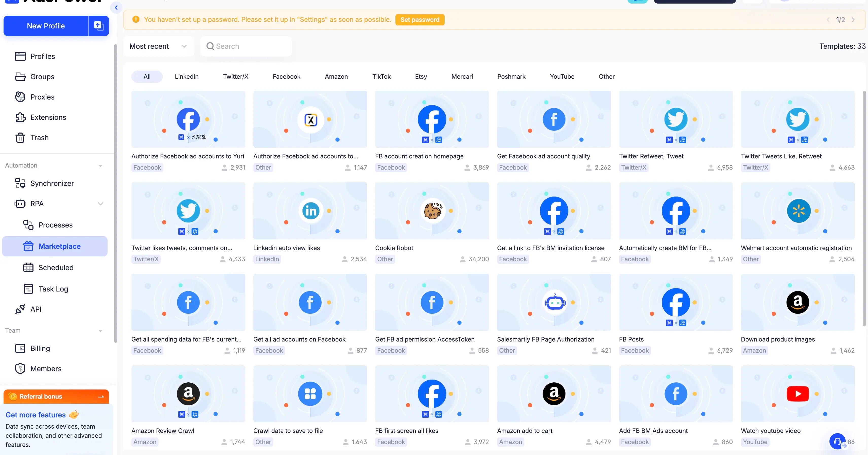The width and height of the screenshot is (868, 455).
Task: Click Facebook tag under FB first screen
Action: pyautogui.click(x=391, y=442)
